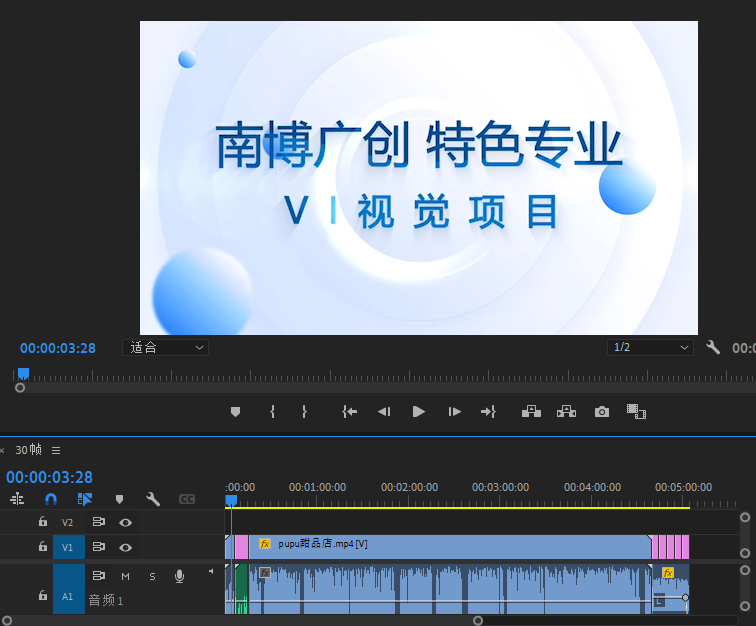The image size is (756, 626).
Task: Toggle the timeline Snap magnet icon
Action: click(x=51, y=498)
